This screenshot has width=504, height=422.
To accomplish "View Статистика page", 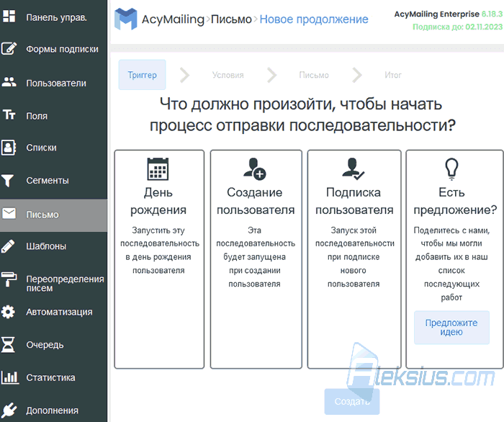I will [x=51, y=377].
